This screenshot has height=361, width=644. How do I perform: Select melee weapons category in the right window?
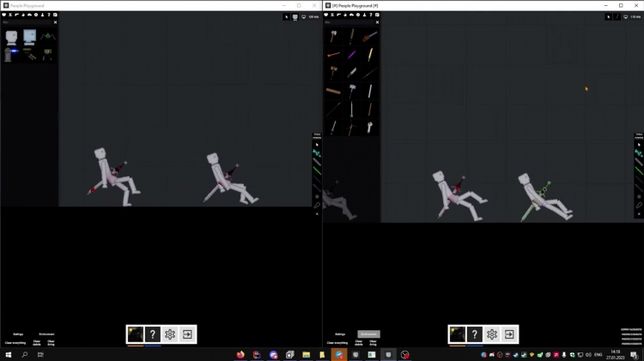332,15
